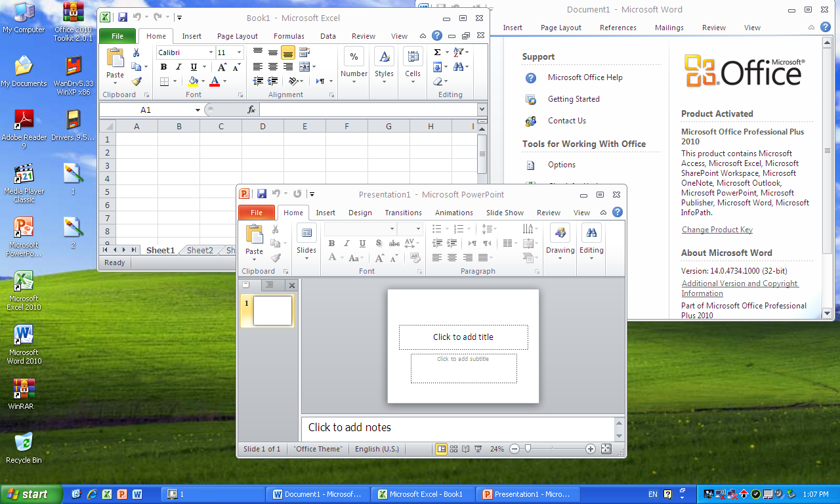The width and height of the screenshot is (840, 504).
Task: Select the Sheet2 worksheet tab
Action: pos(199,250)
